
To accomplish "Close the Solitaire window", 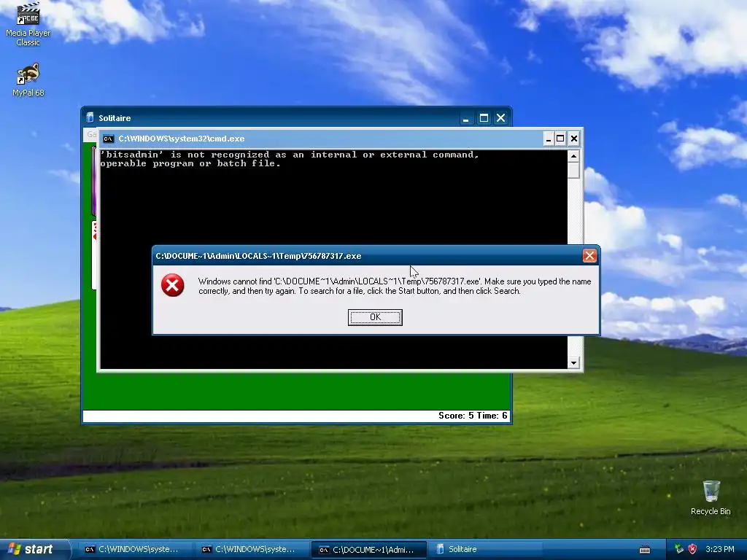I will pyautogui.click(x=500, y=118).
